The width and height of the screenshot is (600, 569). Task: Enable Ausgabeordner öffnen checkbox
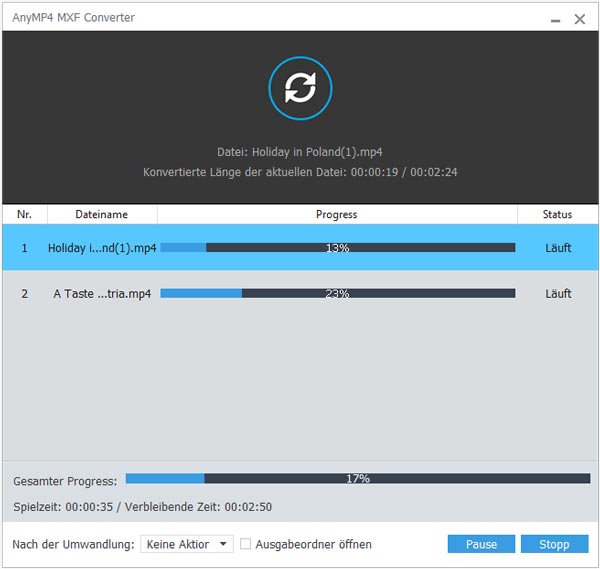coord(245,544)
